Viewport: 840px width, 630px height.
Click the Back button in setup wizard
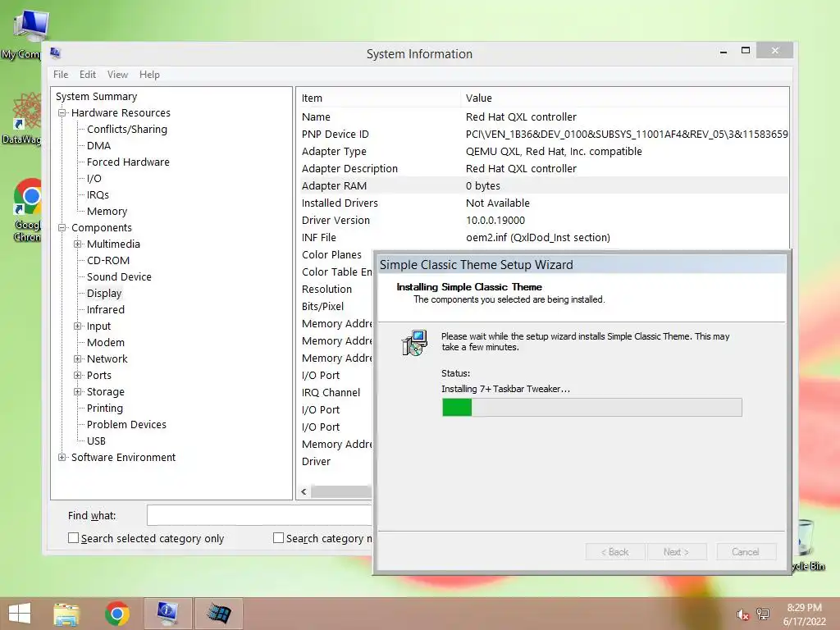coord(615,552)
